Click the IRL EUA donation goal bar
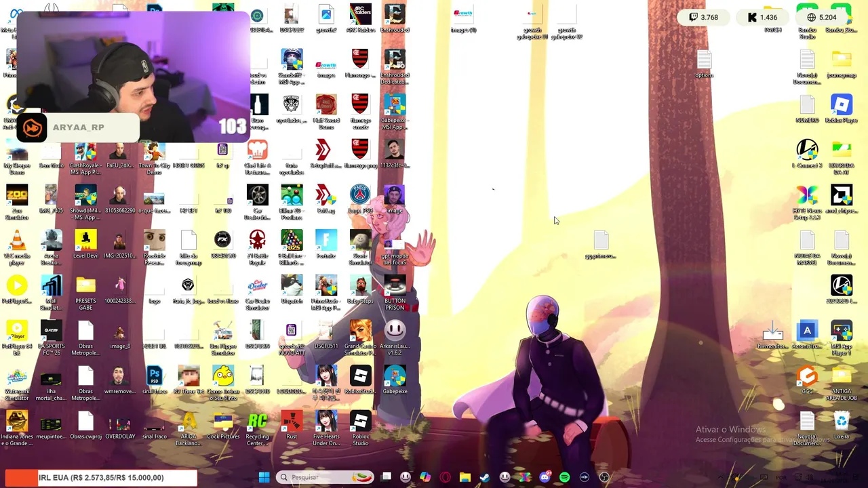This screenshot has height=488, width=868. pos(100,478)
